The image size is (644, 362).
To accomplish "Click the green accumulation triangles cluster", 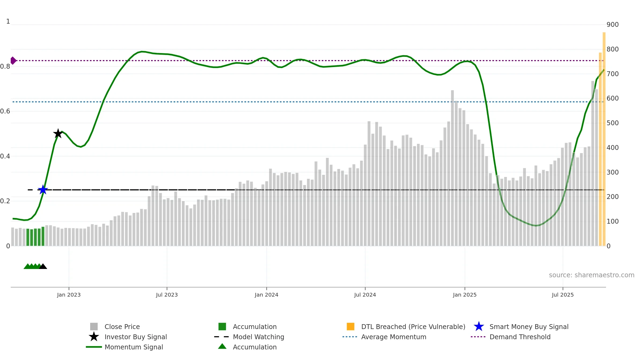I will pos(32,266).
